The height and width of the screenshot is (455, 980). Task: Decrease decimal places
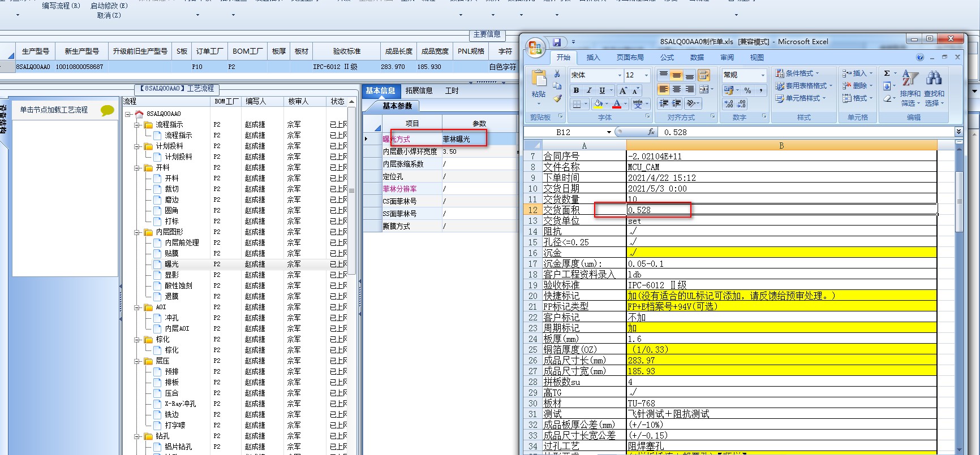(x=742, y=104)
